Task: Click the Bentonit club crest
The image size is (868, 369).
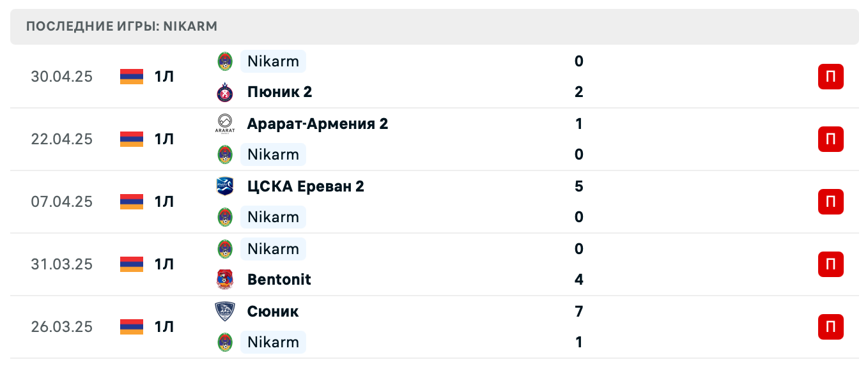Action: [x=225, y=279]
